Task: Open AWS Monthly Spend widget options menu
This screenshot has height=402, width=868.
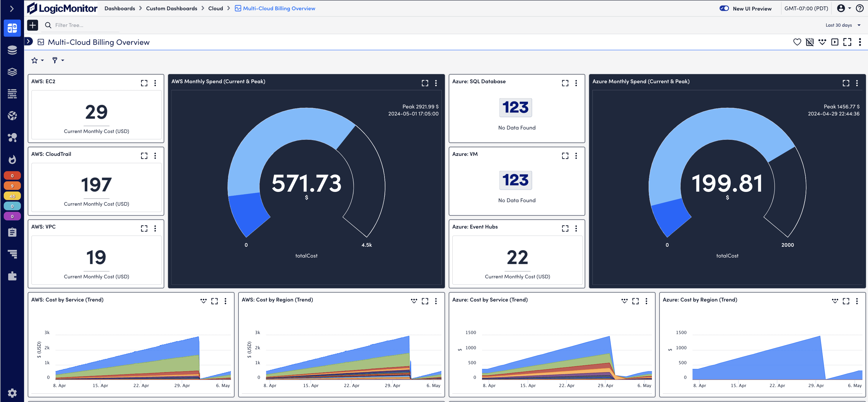Action: pos(436,83)
